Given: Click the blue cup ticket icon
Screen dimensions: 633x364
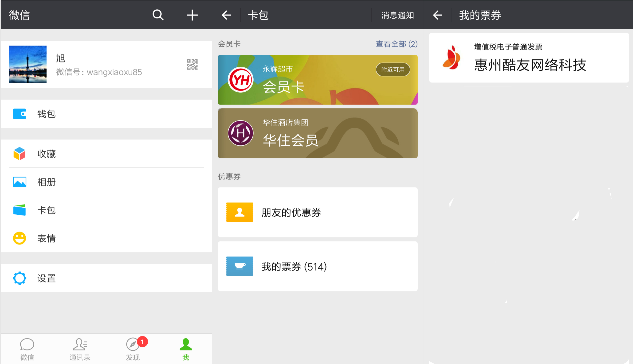Looking at the screenshot, I should pos(240,266).
